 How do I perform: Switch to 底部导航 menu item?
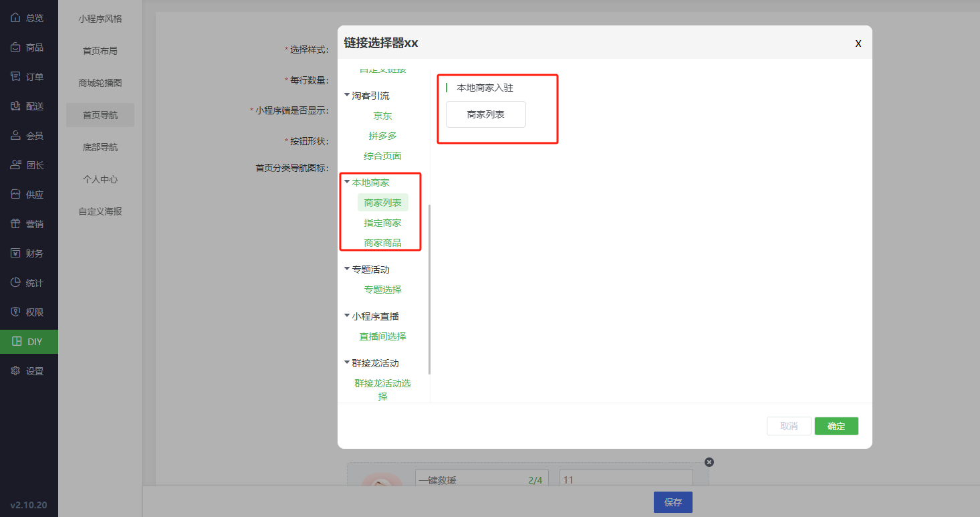click(x=100, y=147)
